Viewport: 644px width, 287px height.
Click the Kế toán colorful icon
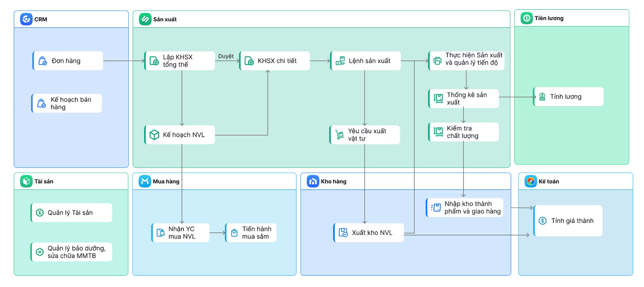[531, 181]
